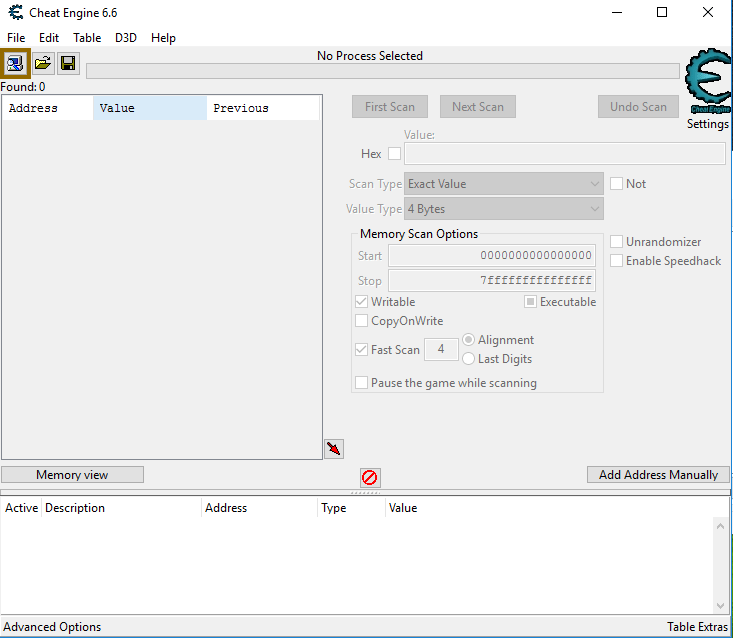The height and width of the screenshot is (638, 733).
Task: Select the Alignment radio button
Action: (x=468, y=340)
